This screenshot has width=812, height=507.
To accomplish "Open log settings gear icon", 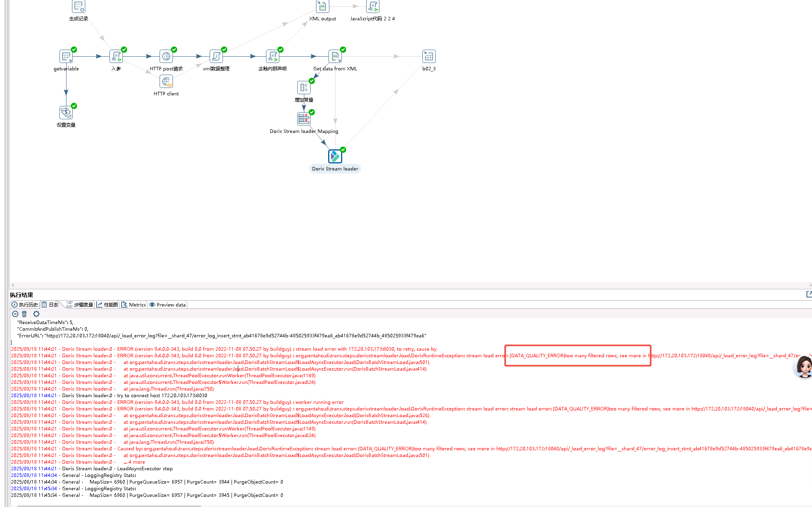I will tap(36, 314).
